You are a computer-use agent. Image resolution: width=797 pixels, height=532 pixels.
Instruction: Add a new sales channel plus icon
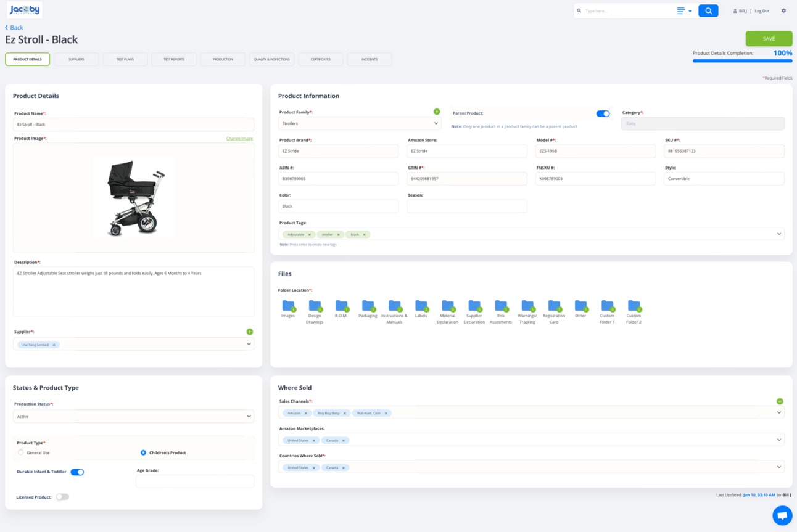(x=780, y=401)
